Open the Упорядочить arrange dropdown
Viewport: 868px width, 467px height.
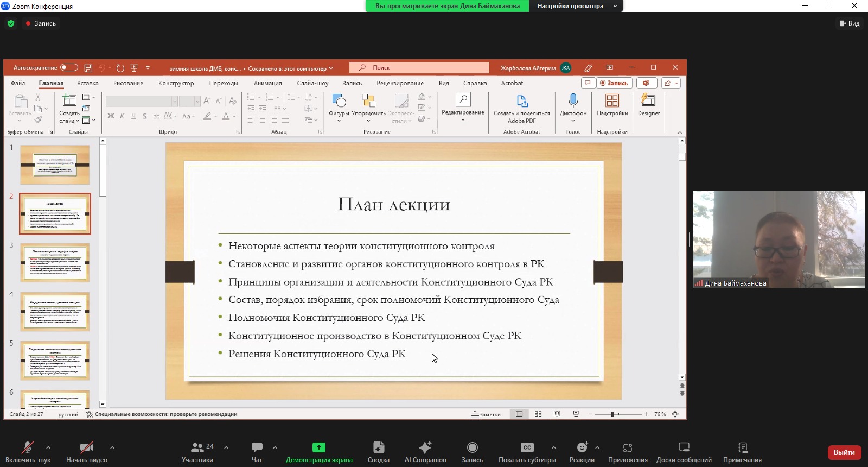tap(368, 108)
